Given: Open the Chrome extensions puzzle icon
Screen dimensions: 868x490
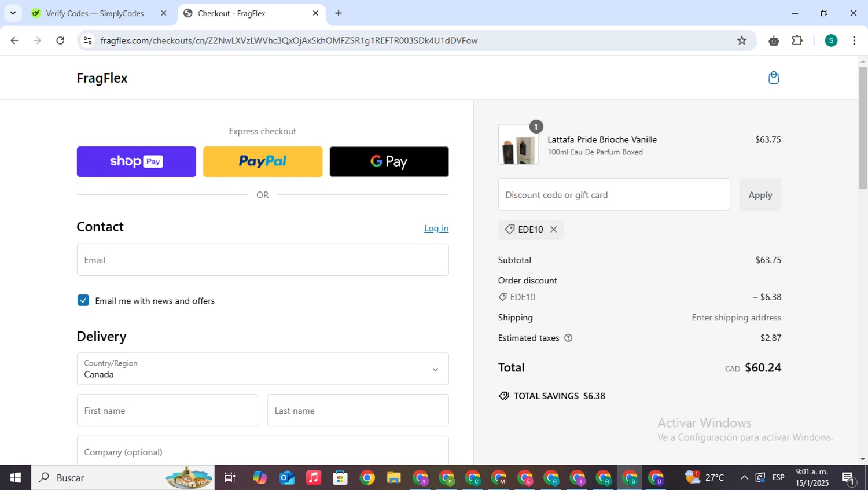Looking at the screenshot, I should pyautogui.click(x=797, y=40).
